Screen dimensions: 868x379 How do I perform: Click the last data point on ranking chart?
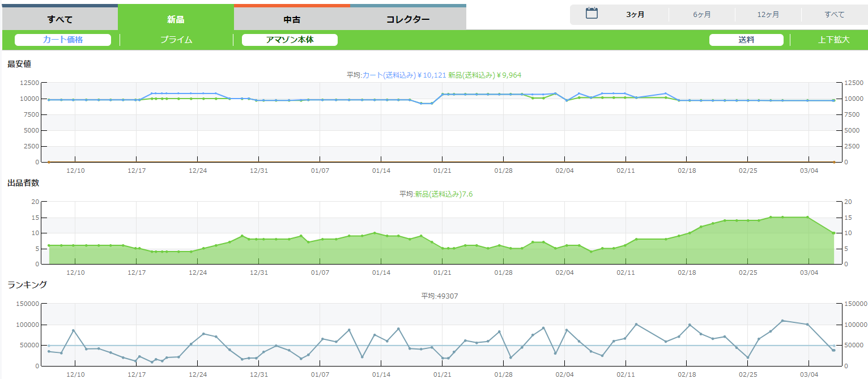(x=833, y=350)
